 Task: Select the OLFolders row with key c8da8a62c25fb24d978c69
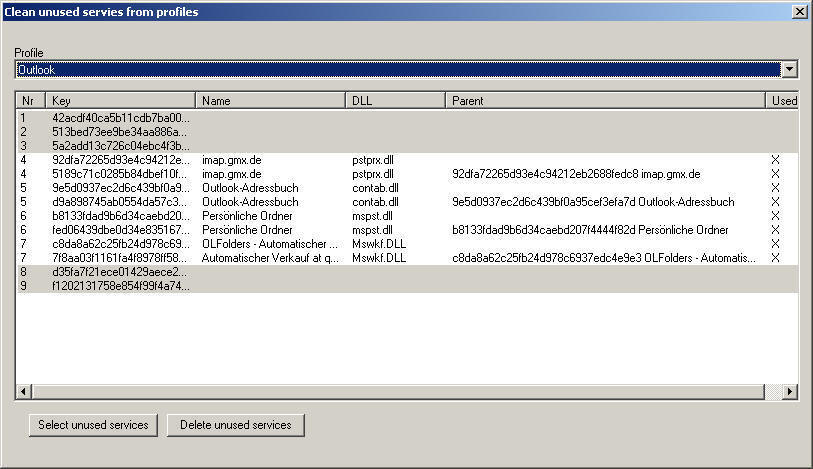pyautogui.click(x=120, y=244)
